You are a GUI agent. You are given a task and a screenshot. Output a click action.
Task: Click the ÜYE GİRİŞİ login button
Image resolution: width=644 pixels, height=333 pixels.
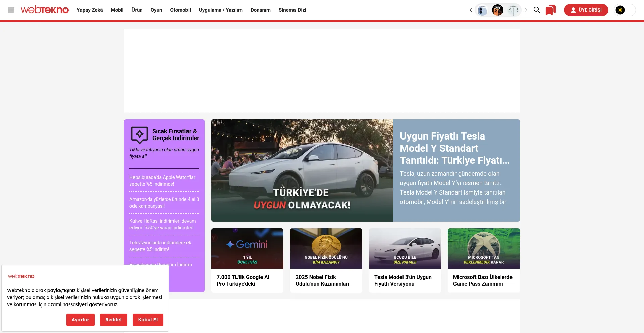pos(586,10)
